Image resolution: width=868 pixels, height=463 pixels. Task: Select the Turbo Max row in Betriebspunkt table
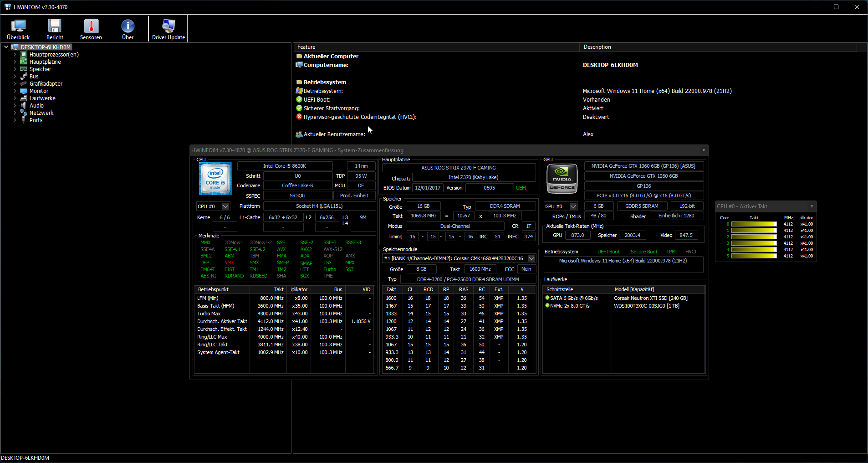[285, 314]
